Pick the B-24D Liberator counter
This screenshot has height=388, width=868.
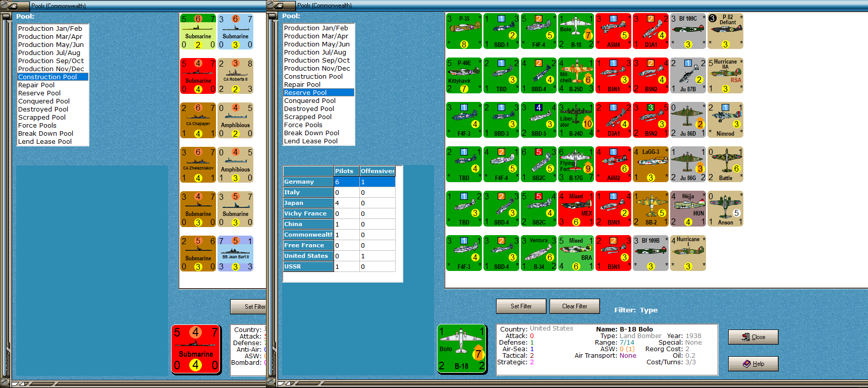576,120
